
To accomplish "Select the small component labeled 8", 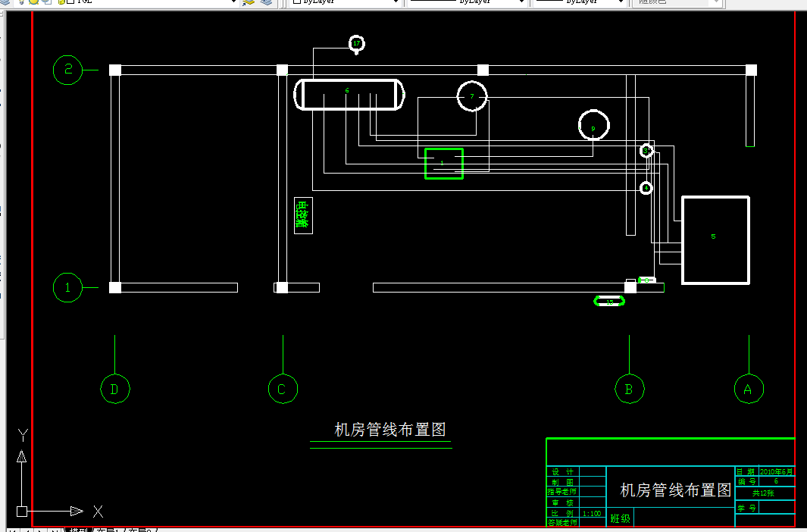I will pyautogui.click(x=647, y=280).
